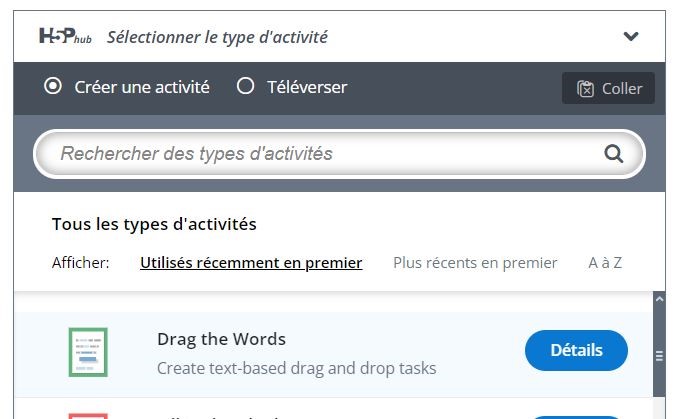This screenshot has height=419, width=689.
Task: Click the Drag the Words green icon
Action: click(88, 352)
